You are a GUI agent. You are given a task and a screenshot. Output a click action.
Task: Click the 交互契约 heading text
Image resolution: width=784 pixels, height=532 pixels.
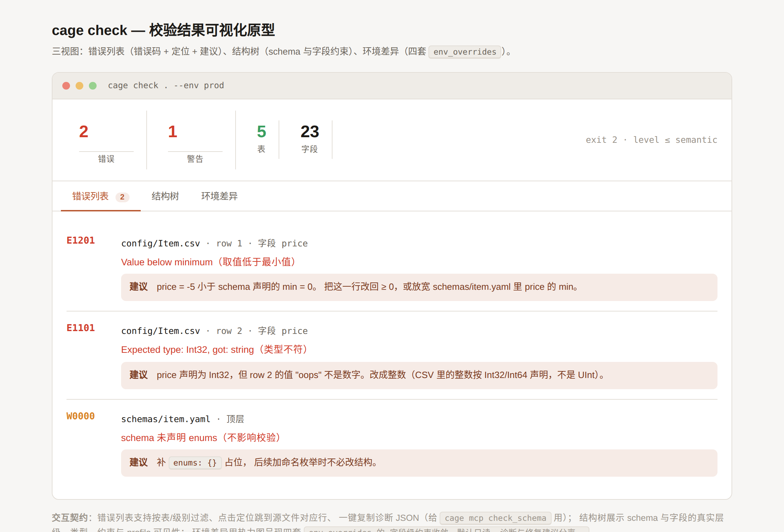[x=70, y=518]
